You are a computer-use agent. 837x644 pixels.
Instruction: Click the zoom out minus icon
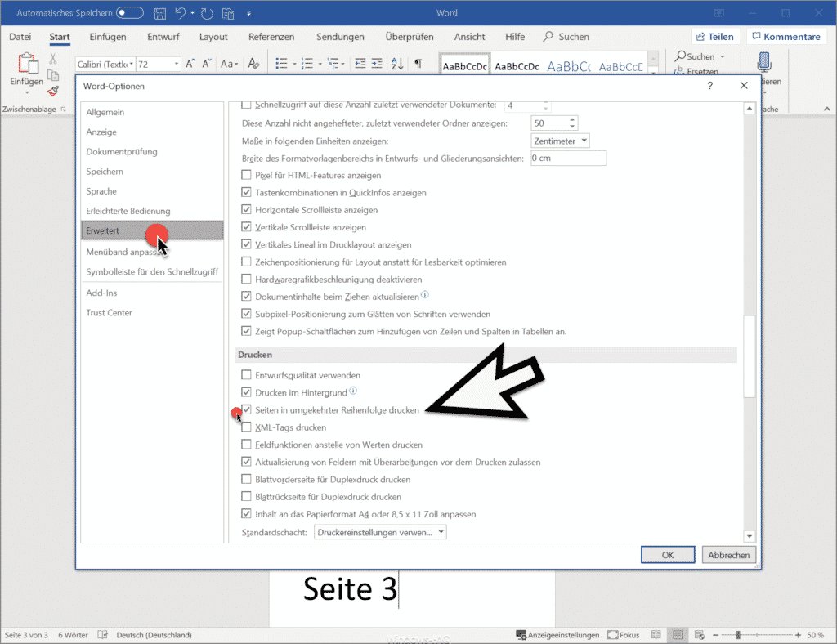pos(716,635)
